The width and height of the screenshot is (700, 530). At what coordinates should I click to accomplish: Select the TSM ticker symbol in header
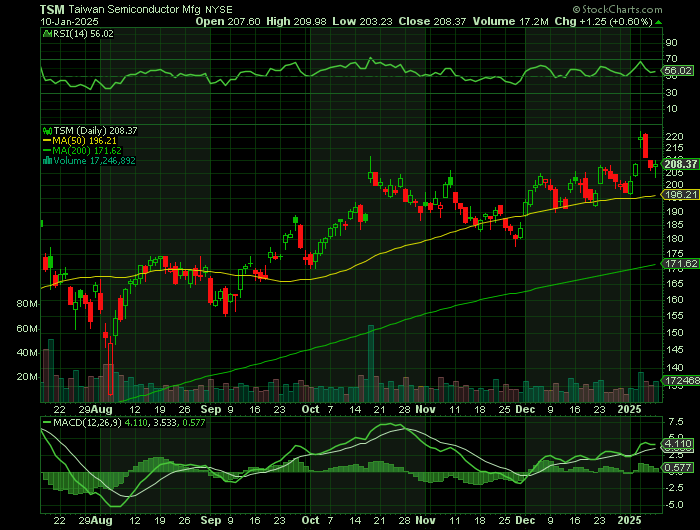click(x=52, y=9)
